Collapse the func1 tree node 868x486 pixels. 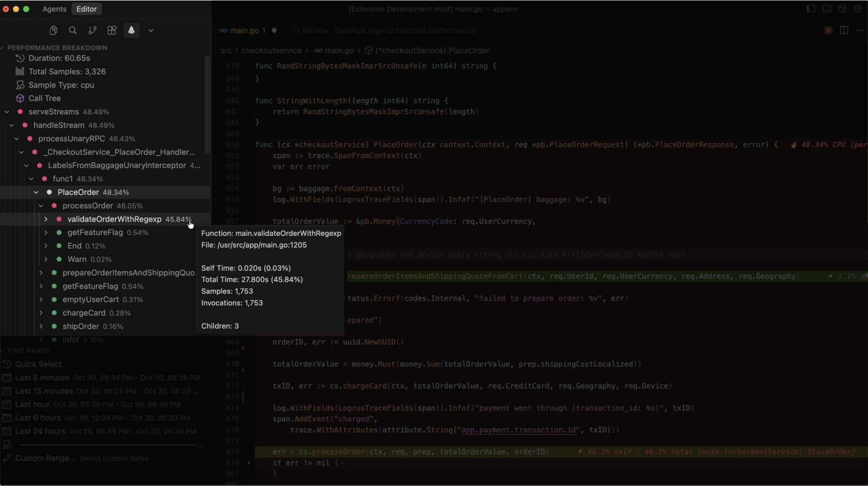tap(31, 178)
